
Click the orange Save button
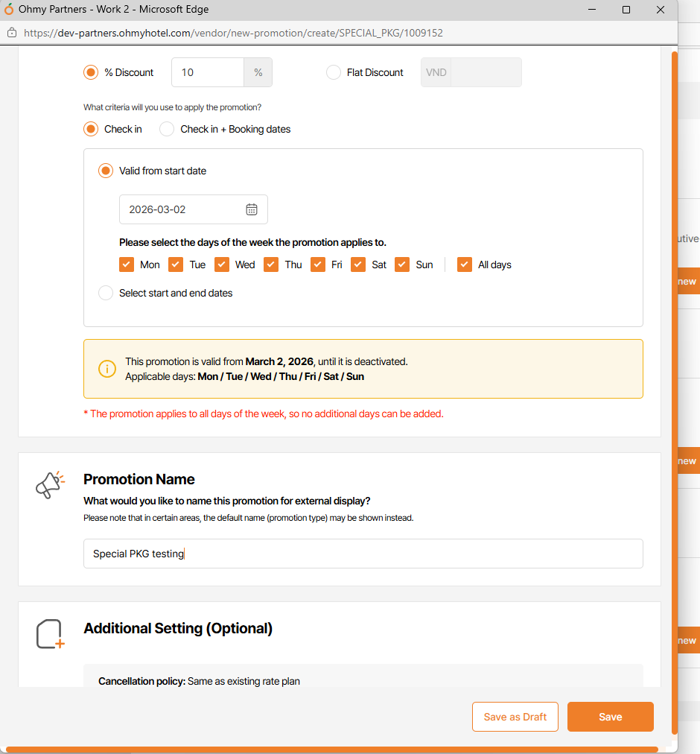point(610,717)
